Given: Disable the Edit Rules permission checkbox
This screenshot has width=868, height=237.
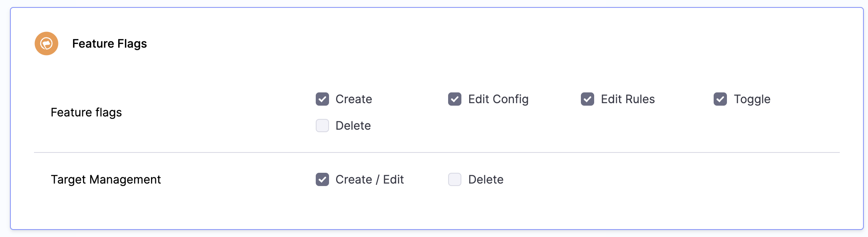Looking at the screenshot, I should click(x=588, y=99).
